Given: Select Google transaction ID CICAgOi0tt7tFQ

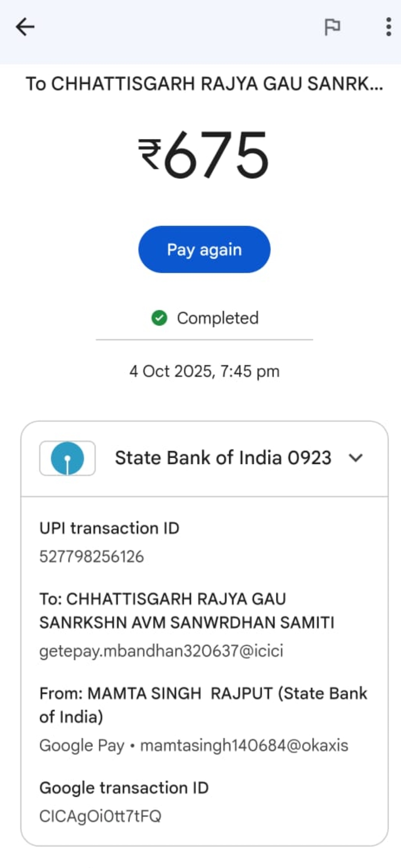Looking at the screenshot, I should pyautogui.click(x=100, y=816).
